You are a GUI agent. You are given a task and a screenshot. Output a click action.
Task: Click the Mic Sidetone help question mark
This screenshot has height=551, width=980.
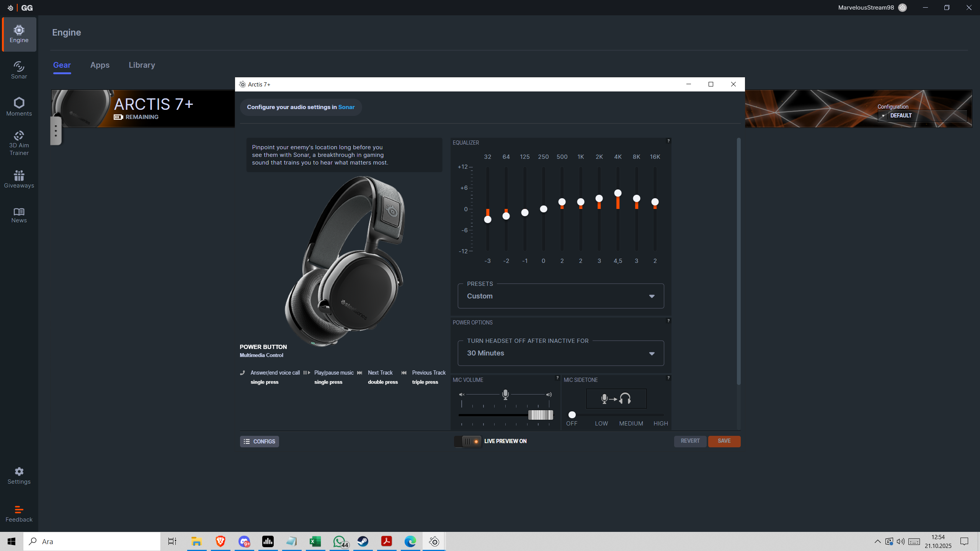[668, 378]
